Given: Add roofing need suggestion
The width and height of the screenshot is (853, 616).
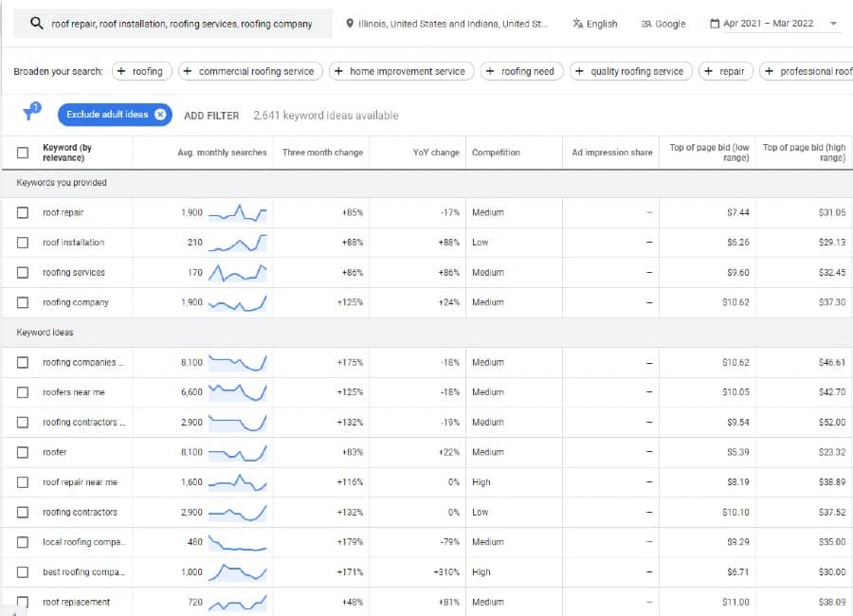Looking at the screenshot, I should pos(521,71).
